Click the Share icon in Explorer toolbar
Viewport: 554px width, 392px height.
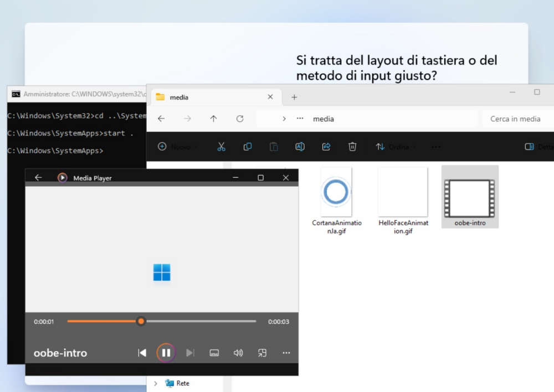(326, 147)
